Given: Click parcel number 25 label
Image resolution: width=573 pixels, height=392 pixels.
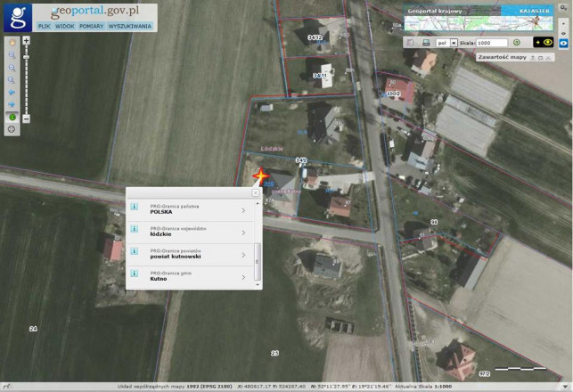Looking at the screenshot, I should pyautogui.click(x=274, y=354).
